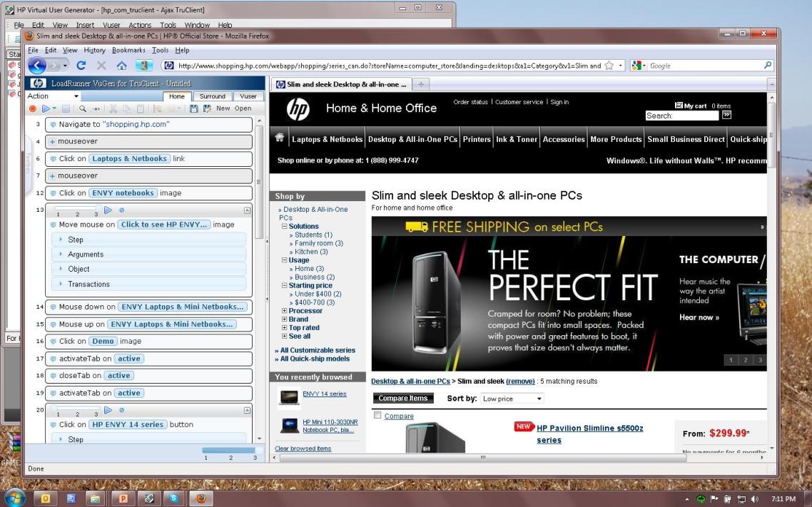
Task: Open the Firefox Bookmarks menu
Action: tap(128, 50)
